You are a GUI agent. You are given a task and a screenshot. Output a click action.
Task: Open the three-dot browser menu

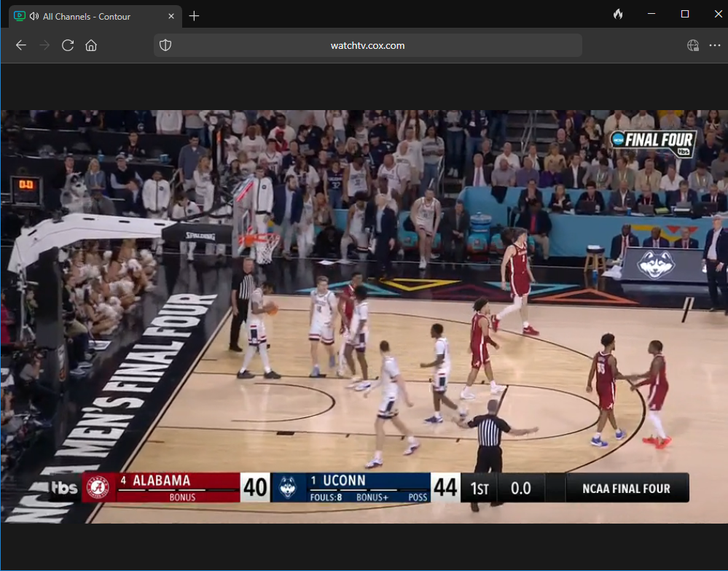click(x=715, y=45)
